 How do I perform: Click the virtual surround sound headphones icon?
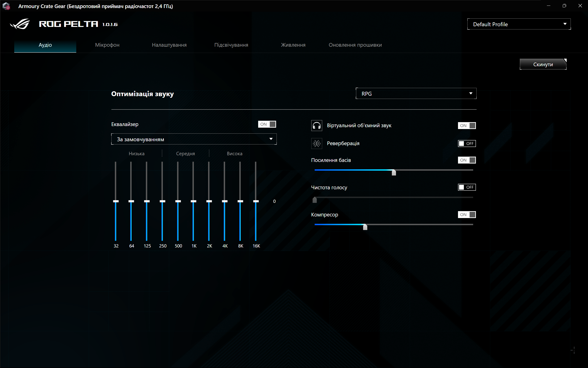point(317,126)
